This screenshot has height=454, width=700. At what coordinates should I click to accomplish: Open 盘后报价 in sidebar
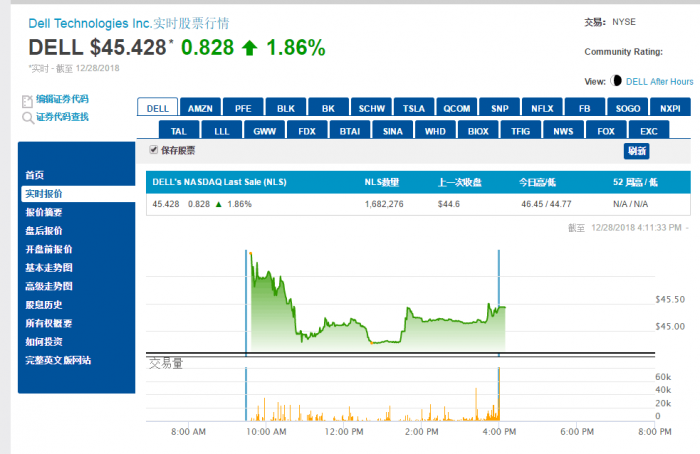click(x=44, y=231)
